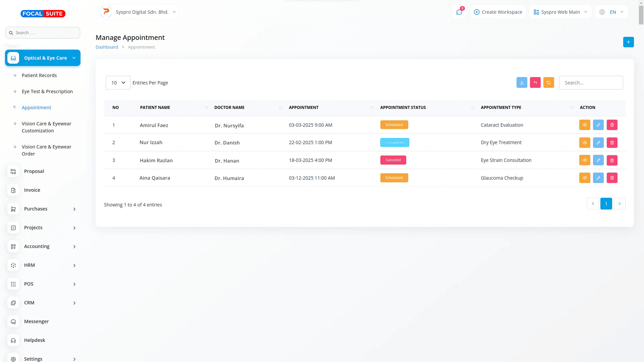Screen dimensions: 644x362
Task: Open Eye Test & Prescription menu item
Action: tap(47, 92)
